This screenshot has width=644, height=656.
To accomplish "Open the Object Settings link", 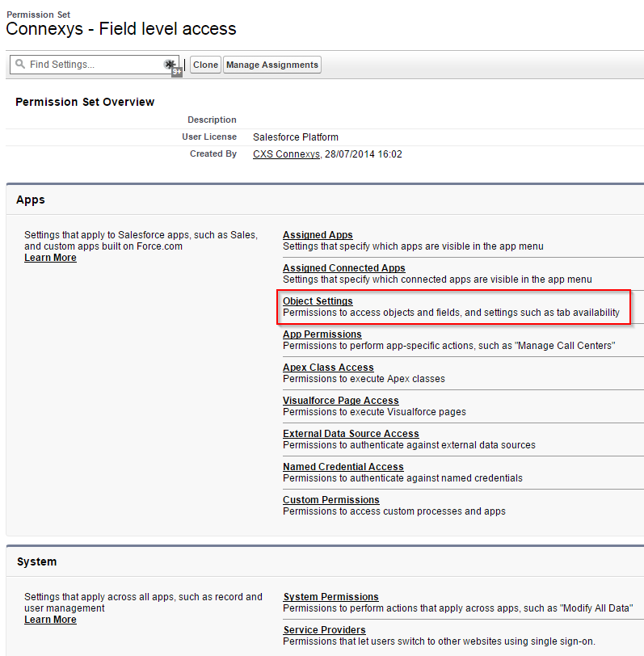I will 318,301.
